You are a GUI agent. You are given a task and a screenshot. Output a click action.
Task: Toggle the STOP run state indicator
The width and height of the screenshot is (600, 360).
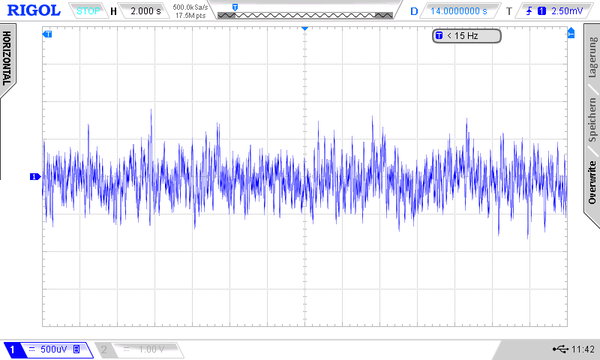[x=88, y=11]
